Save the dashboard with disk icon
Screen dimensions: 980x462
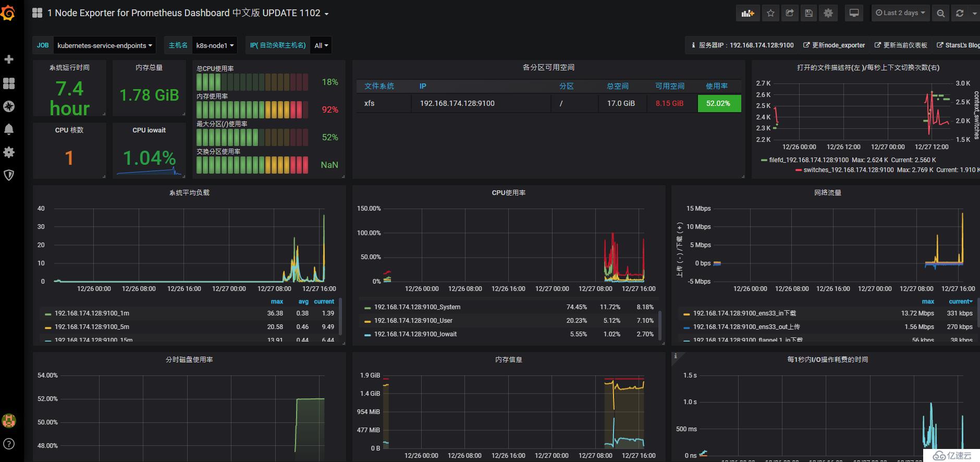[x=808, y=14]
